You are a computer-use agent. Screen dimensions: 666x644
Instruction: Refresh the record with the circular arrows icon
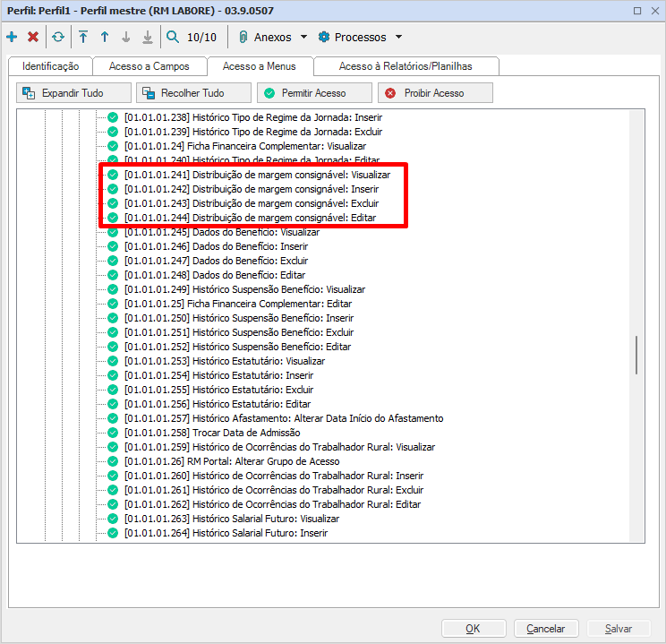[58, 37]
